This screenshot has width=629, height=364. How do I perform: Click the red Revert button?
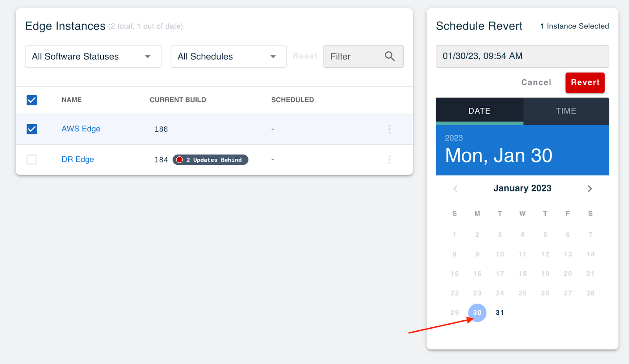(585, 83)
